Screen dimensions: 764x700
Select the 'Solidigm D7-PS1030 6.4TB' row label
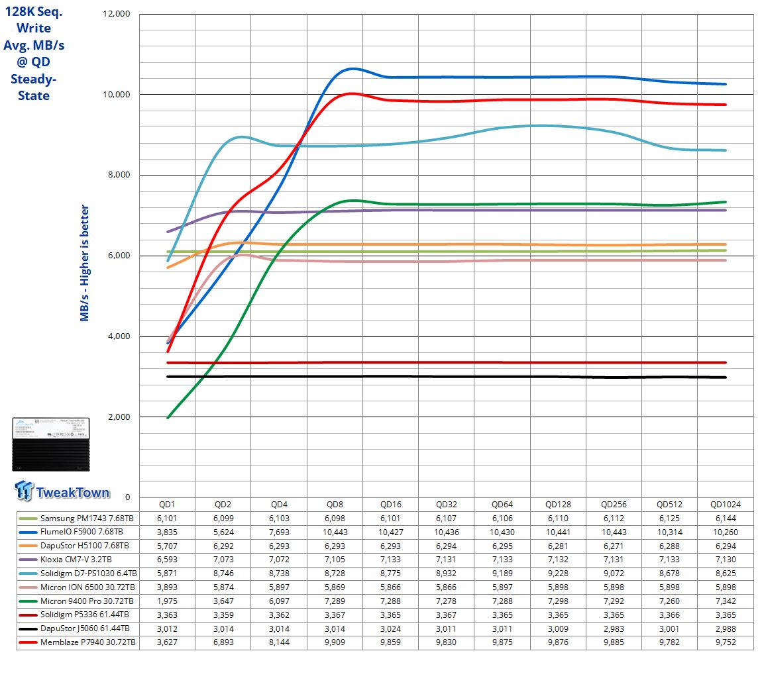tap(89, 574)
